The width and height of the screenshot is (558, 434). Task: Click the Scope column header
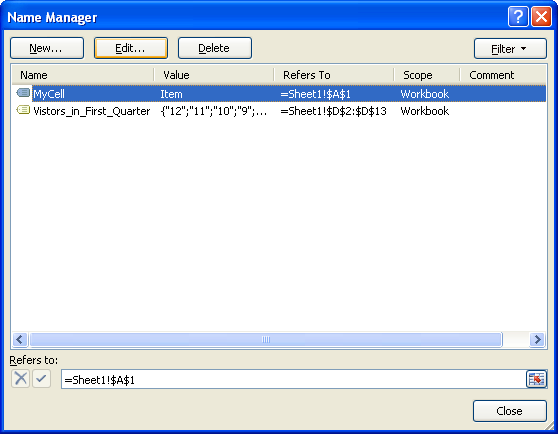point(427,75)
